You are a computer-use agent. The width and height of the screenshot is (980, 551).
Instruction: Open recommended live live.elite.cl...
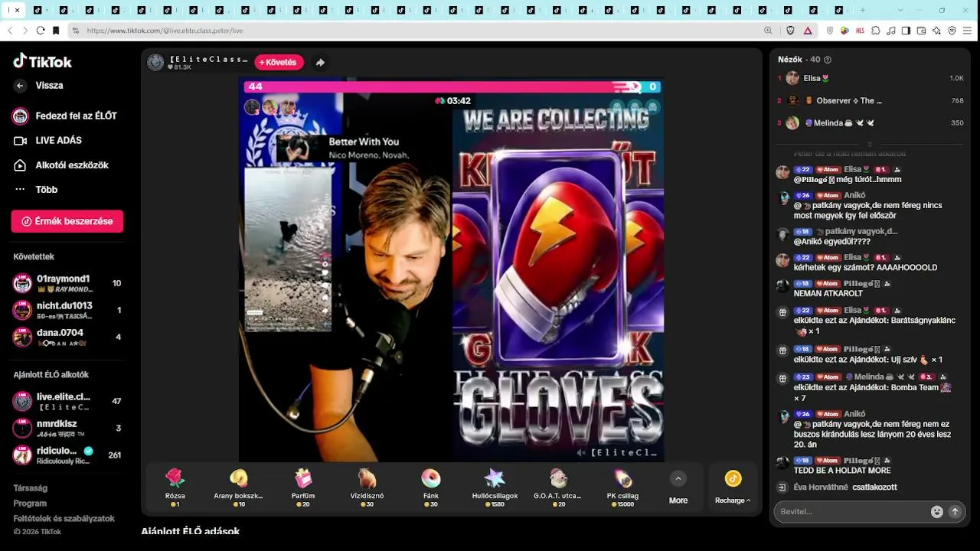pos(67,401)
